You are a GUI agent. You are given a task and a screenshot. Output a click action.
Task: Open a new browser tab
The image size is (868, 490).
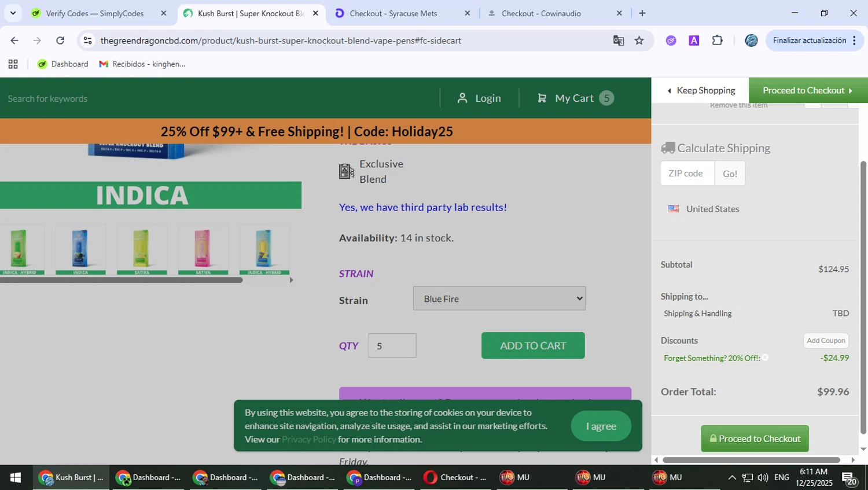pyautogui.click(x=642, y=13)
